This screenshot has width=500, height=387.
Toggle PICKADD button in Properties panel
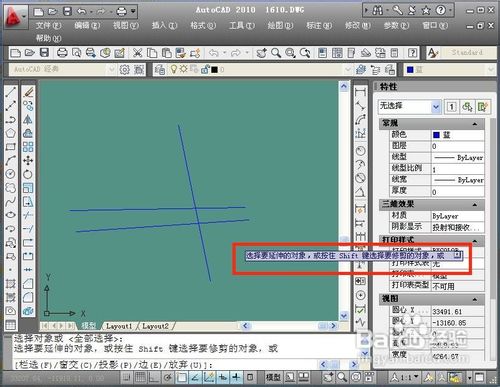(x=452, y=107)
